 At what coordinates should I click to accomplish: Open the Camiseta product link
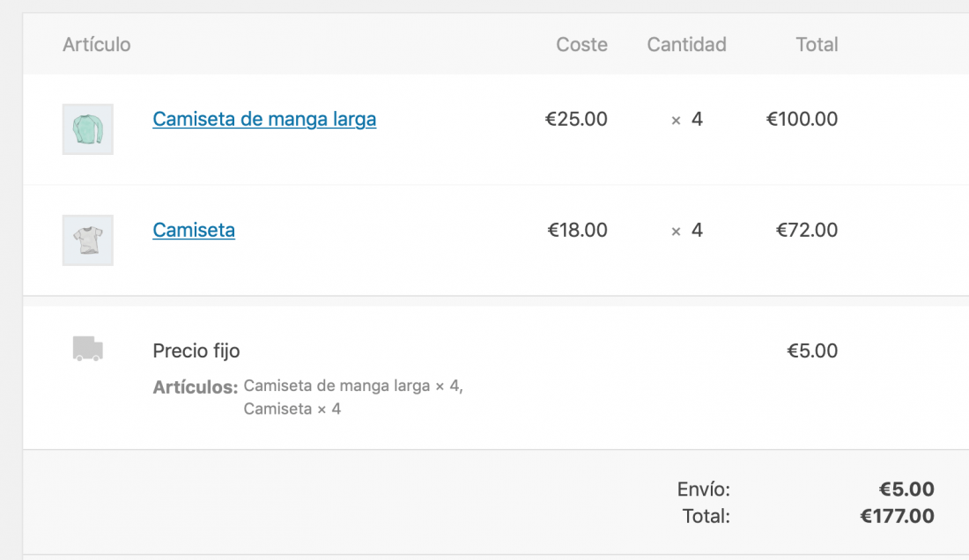194,230
